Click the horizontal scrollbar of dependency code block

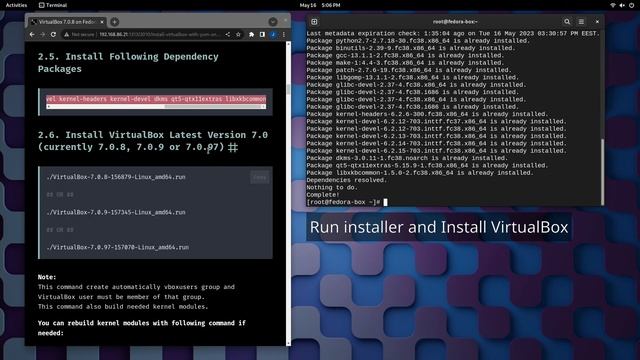tap(156, 107)
